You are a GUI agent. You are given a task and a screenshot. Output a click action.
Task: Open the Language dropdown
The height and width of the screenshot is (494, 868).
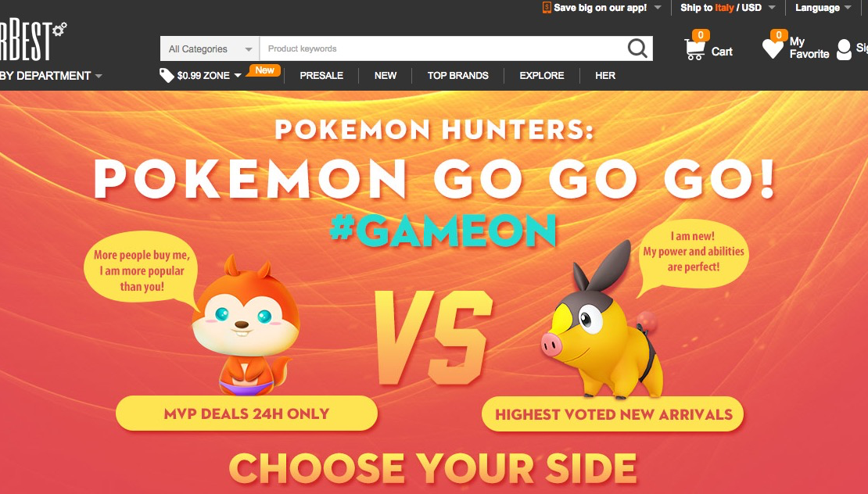[823, 8]
